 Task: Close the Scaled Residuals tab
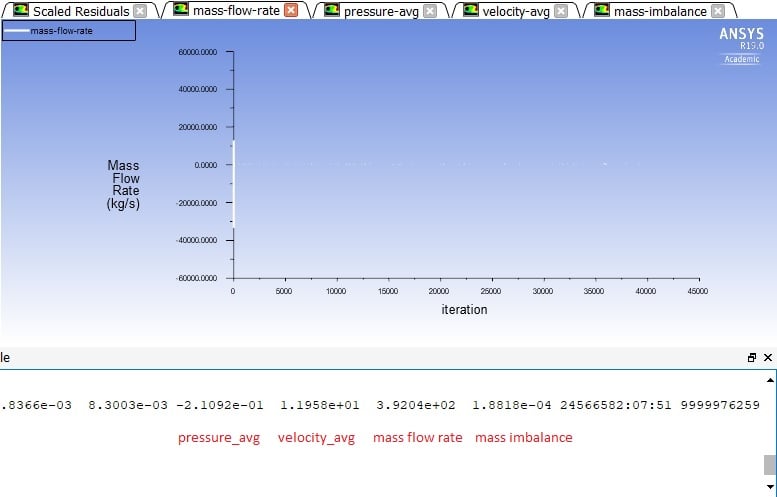click(x=140, y=11)
